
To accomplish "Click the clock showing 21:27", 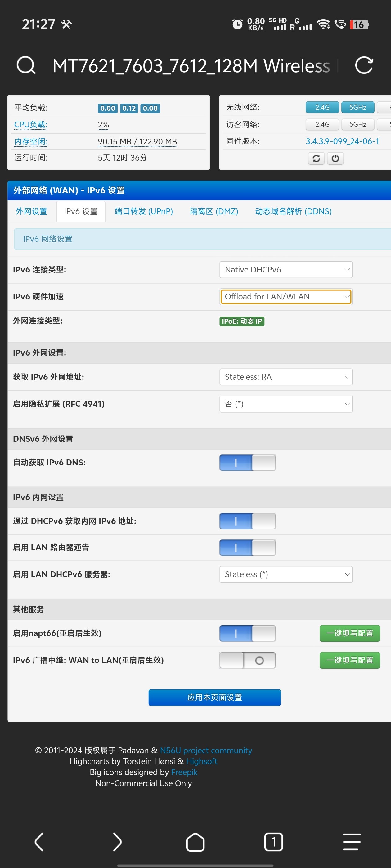I will pos(38,24).
